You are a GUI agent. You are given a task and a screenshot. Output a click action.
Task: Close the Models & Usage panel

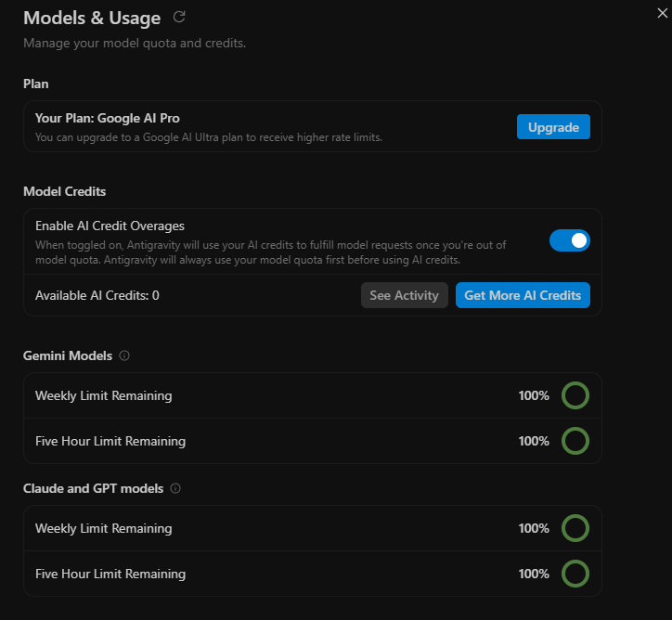(x=662, y=13)
